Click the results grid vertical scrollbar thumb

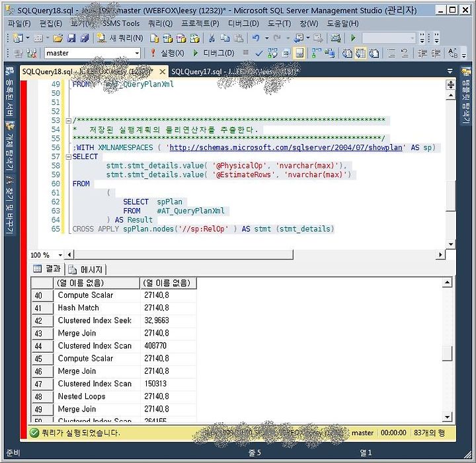click(x=447, y=353)
